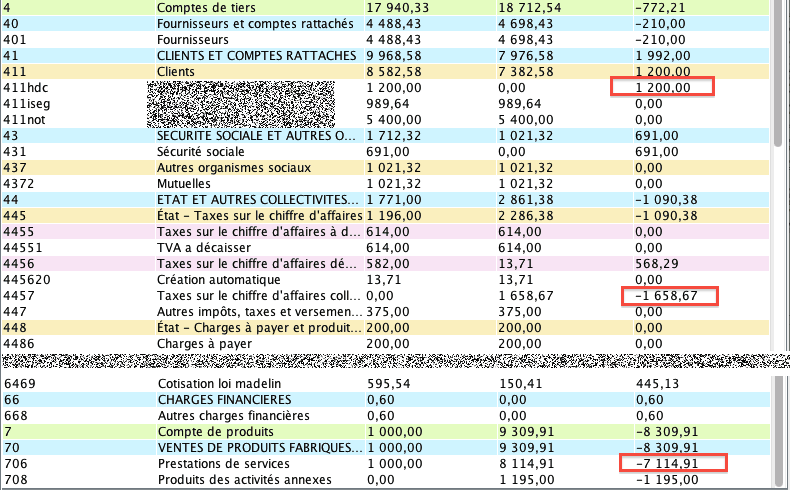790x490 pixels.
Task: Click "Sécurité sociale" label in row 431
Action: [201, 152]
